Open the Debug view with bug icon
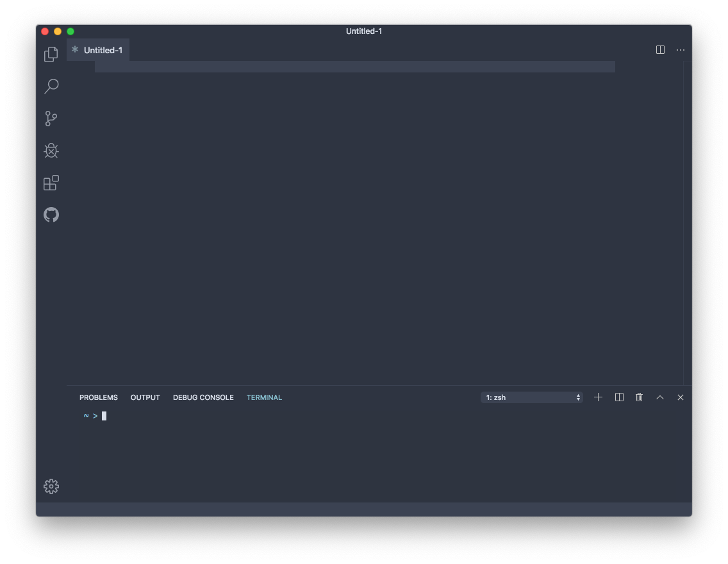This screenshot has height=564, width=728. coord(51,151)
